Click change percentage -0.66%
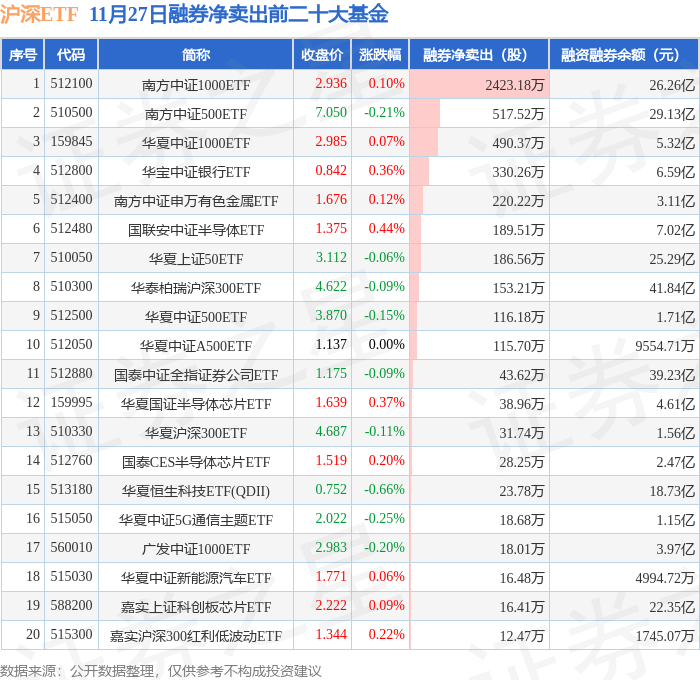 [x=384, y=489]
